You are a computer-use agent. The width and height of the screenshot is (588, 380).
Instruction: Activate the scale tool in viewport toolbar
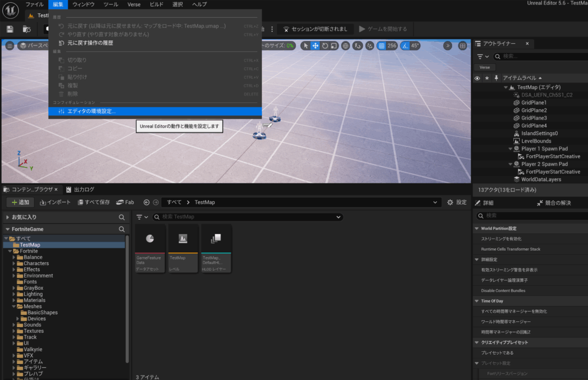[x=334, y=46]
